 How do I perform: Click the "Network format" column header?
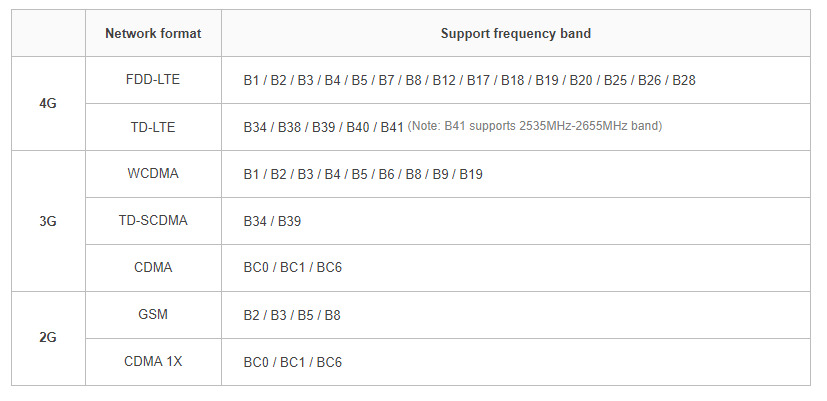tap(153, 33)
